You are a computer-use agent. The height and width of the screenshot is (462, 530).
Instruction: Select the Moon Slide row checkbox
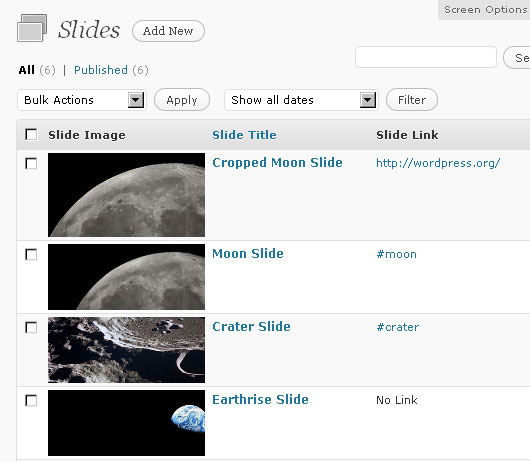click(31, 254)
